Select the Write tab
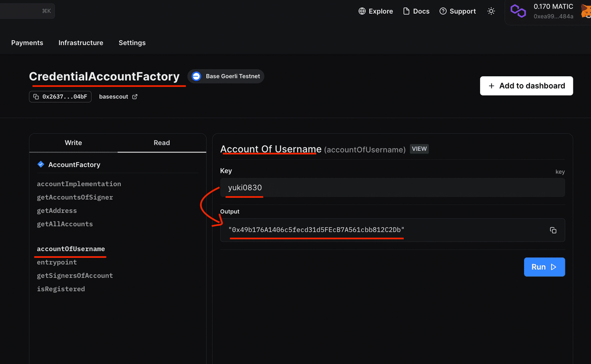Screen dimensions: 591x364 coord(73,143)
